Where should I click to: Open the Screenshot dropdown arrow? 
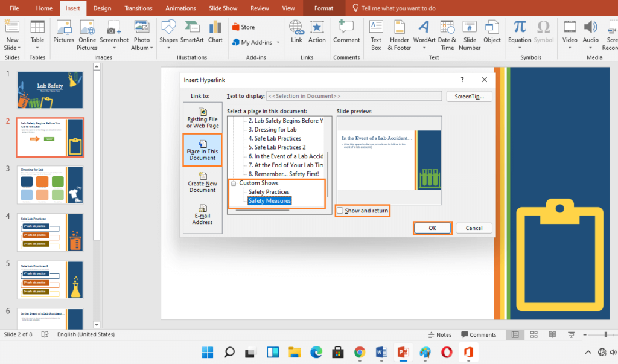[x=114, y=48]
